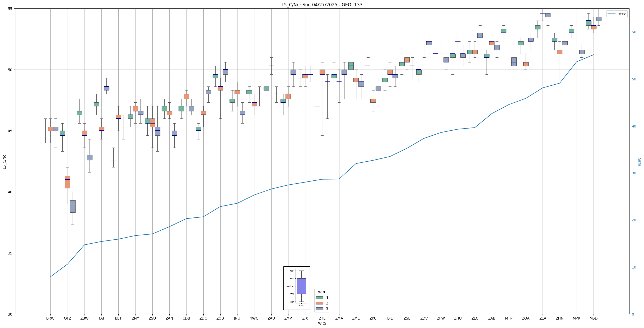Click the WRE legend title
Viewport: 644px width, 328px height.
point(322,292)
